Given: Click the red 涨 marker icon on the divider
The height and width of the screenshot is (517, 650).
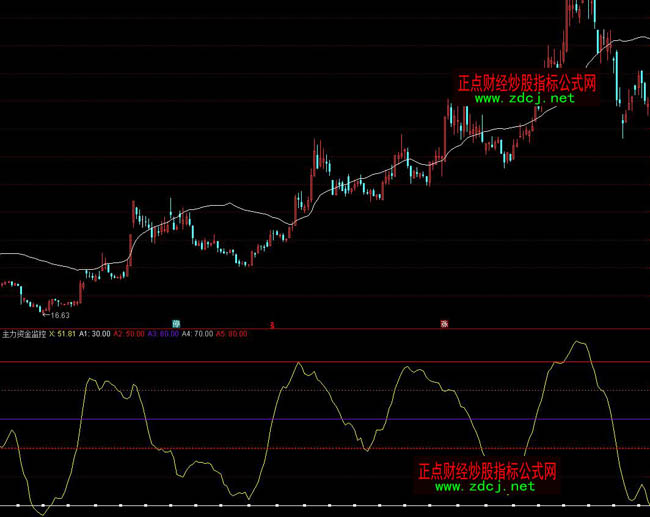Looking at the screenshot, I should (443, 324).
